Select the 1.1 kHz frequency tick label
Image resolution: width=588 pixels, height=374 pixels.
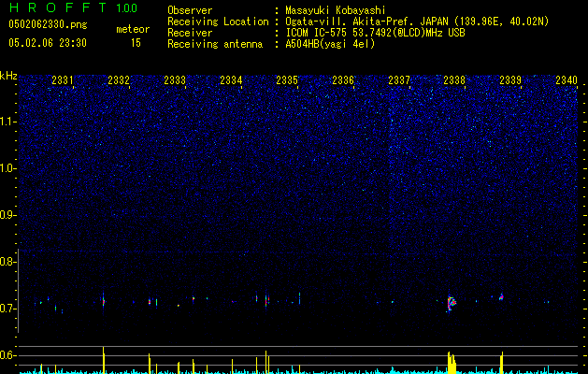coord(8,122)
